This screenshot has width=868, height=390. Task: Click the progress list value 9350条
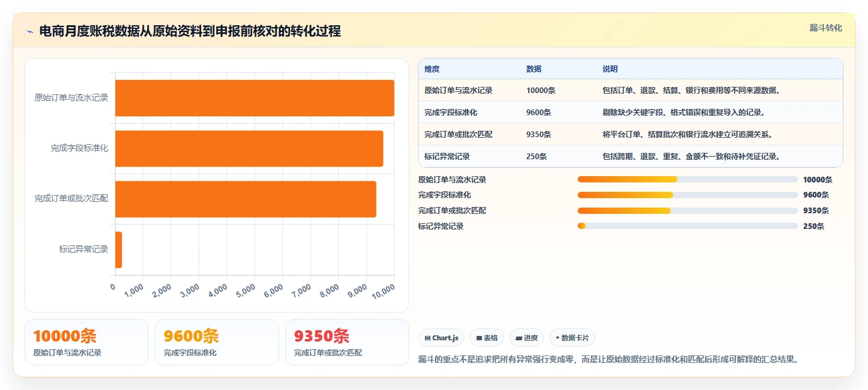(816, 211)
